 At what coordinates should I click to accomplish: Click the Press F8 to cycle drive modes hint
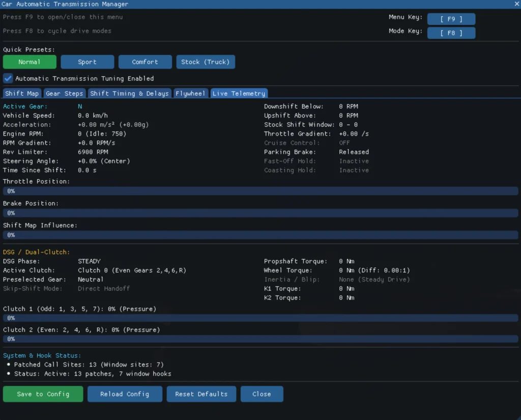(57, 31)
